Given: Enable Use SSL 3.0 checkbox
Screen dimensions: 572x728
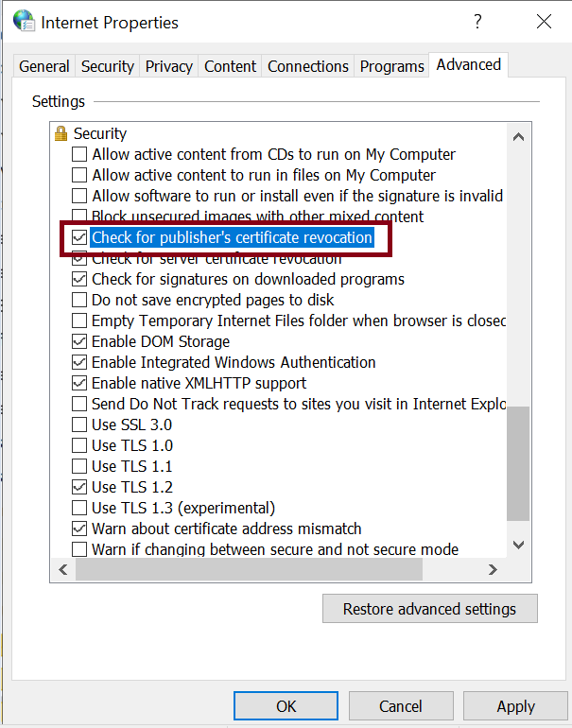Looking at the screenshot, I should pyautogui.click(x=80, y=425).
